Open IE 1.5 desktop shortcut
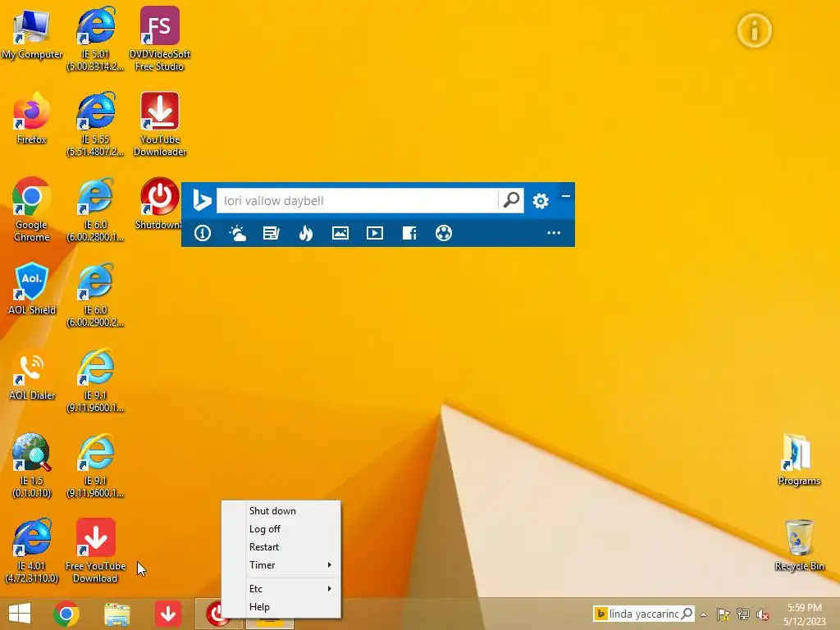This screenshot has height=630, width=840. [x=32, y=466]
